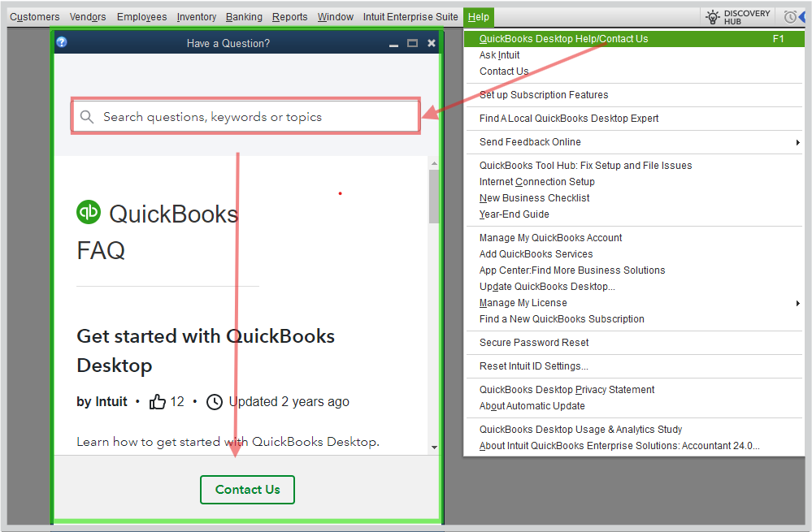Click the Updated 2 years ago text
The width and height of the screenshot is (812, 532).
(x=289, y=401)
